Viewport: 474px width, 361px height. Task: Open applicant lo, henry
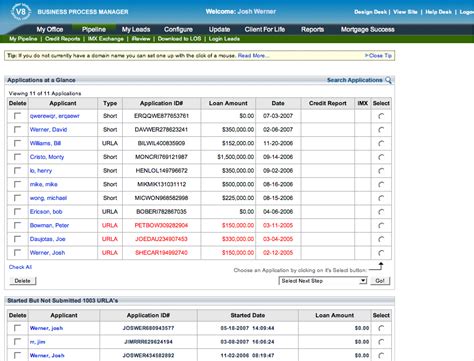tap(41, 171)
